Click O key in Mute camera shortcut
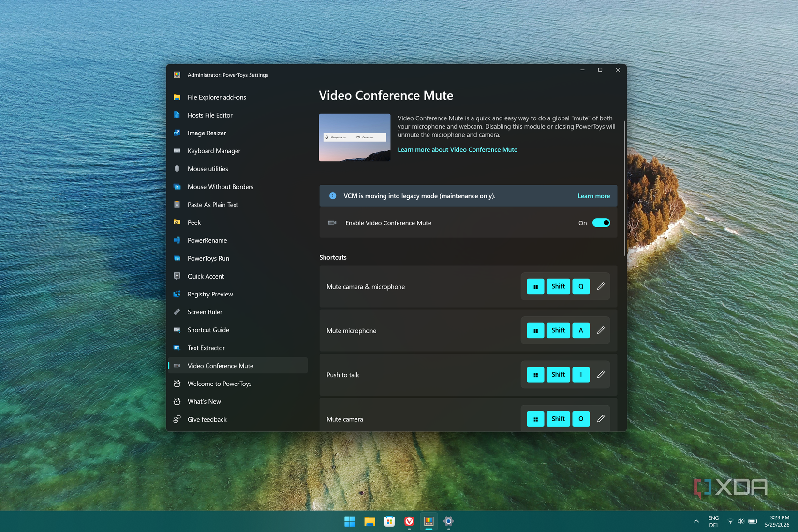This screenshot has width=798, height=532. click(581, 419)
